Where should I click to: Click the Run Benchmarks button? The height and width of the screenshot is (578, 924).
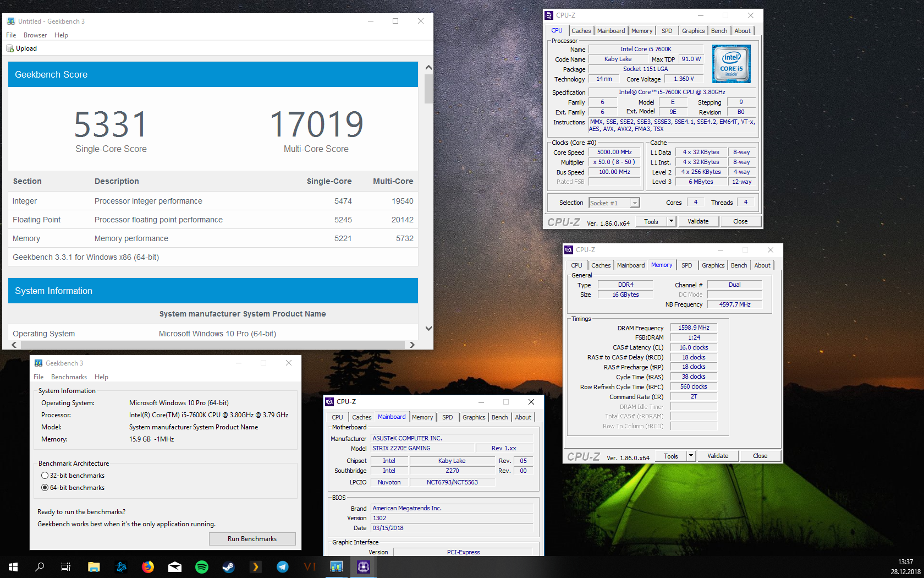(x=252, y=539)
